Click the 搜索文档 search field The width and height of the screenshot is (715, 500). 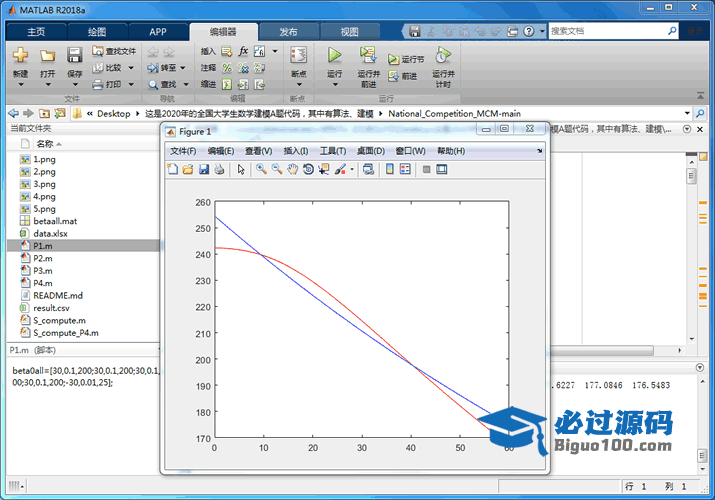point(608,31)
